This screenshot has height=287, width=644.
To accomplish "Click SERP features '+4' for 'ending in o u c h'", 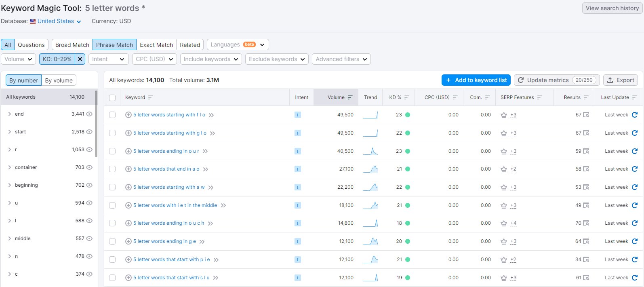I will tap(513, 223).
